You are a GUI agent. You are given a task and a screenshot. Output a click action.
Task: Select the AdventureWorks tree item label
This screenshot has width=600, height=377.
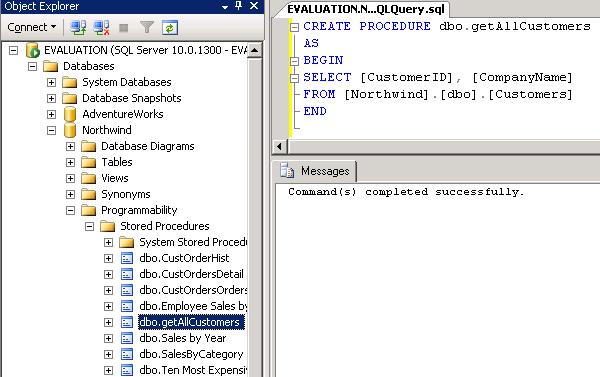point(123,114)
